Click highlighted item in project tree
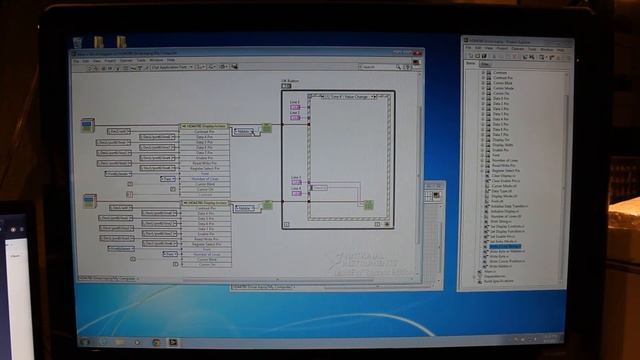Image resolution: width=640 pixels, height=360 pixels. point(505,246)
